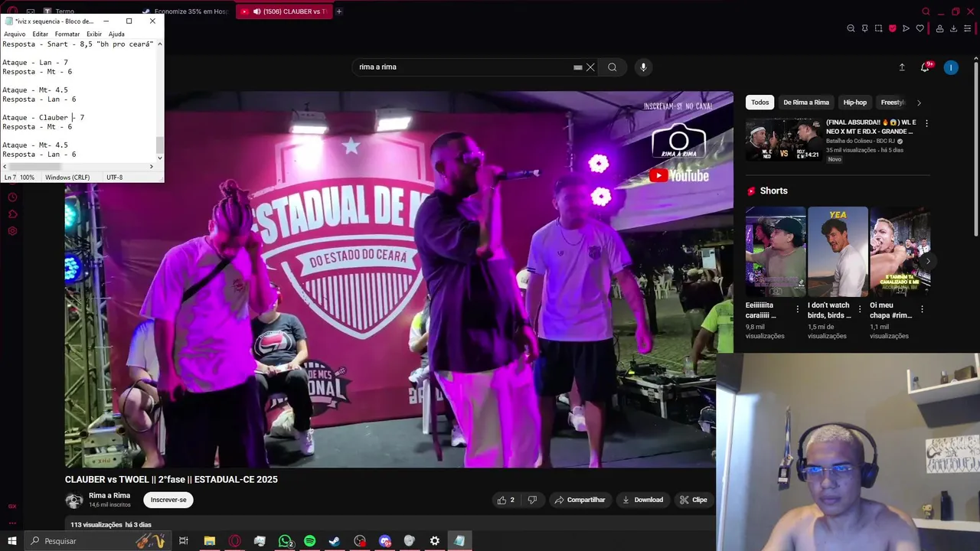Screen dimensions: 980x551
Task: Open the Arquivo menu in Notepad
Action: point(15,34)
